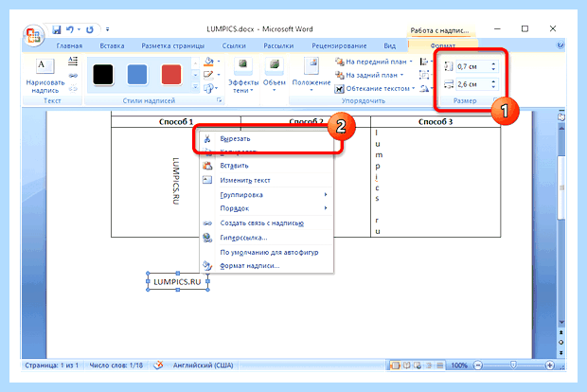
Task: Click Нарисовать надпись button
Action: pos(45,76)
